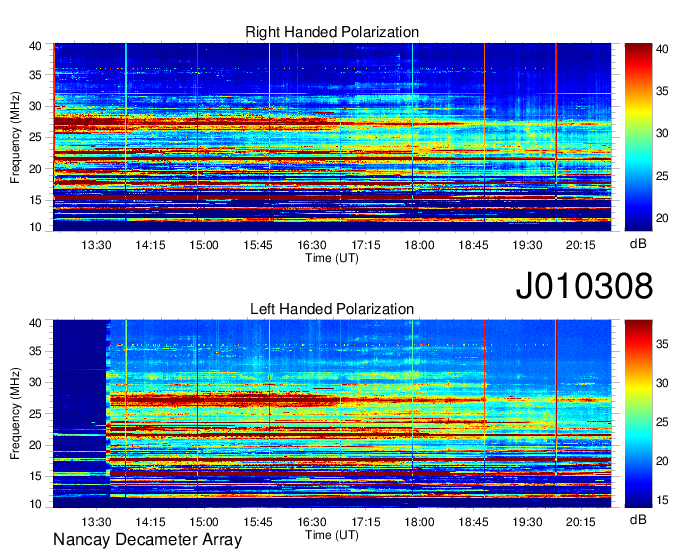The image size is (680, 552).
Task: Click the Left Handed plot's color scale bar
Action: [638, 414]
